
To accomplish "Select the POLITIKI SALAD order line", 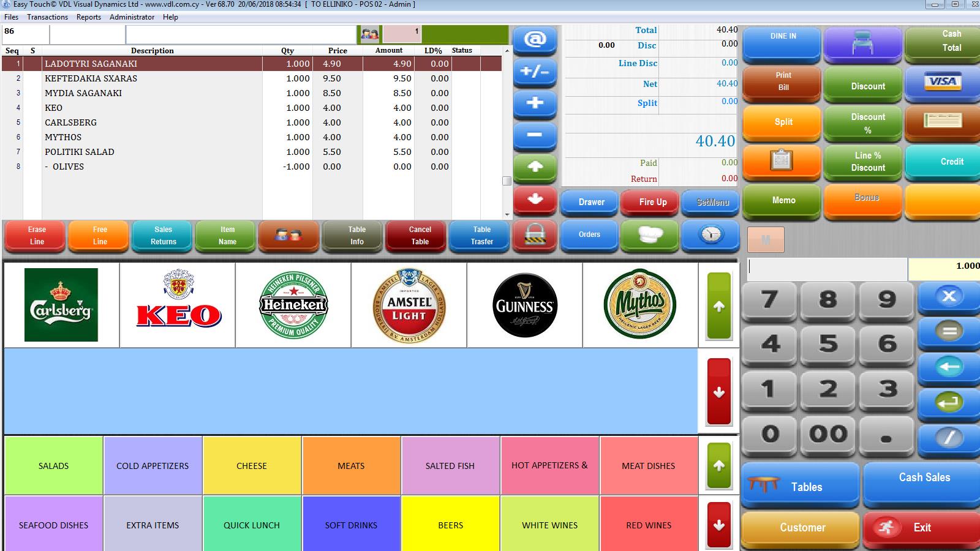I will (x=252, y=152).
